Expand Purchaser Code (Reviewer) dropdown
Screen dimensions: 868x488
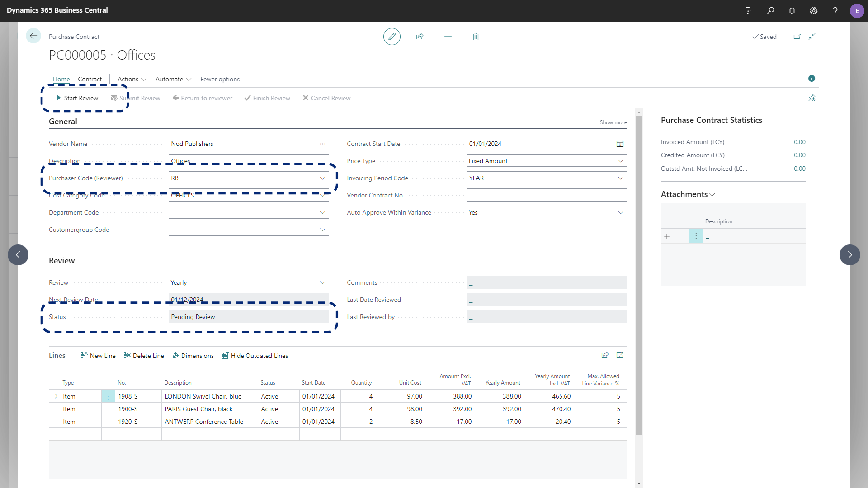(x=322, y=178)
